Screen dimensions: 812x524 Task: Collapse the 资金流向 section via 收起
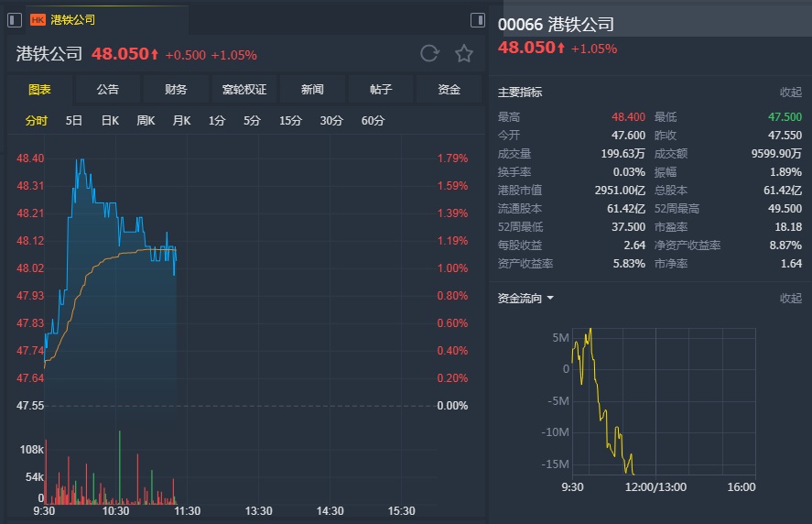point(791,298)
